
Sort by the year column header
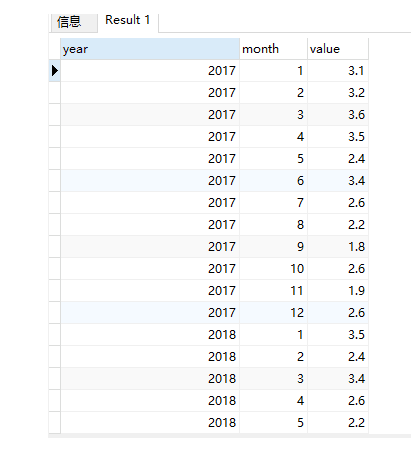tap(150, 49)
